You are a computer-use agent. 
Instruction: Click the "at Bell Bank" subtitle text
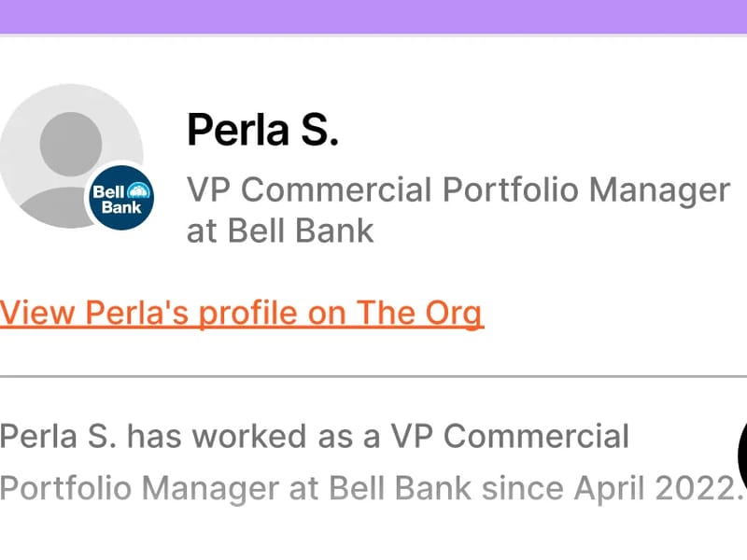[x=280, y=230]
